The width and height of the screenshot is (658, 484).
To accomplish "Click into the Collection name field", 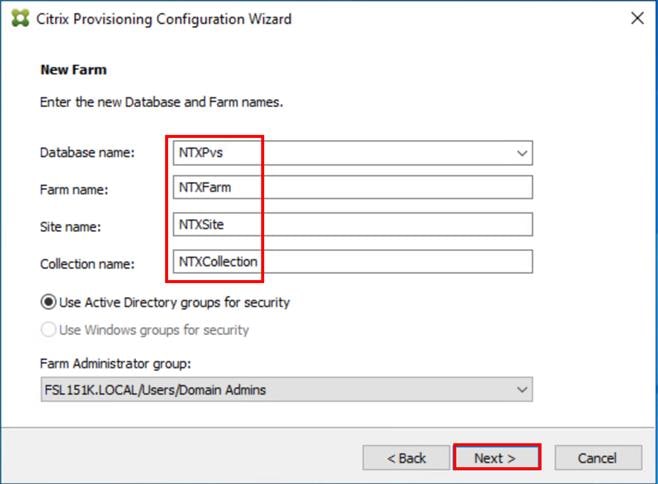I will (353, 262).
